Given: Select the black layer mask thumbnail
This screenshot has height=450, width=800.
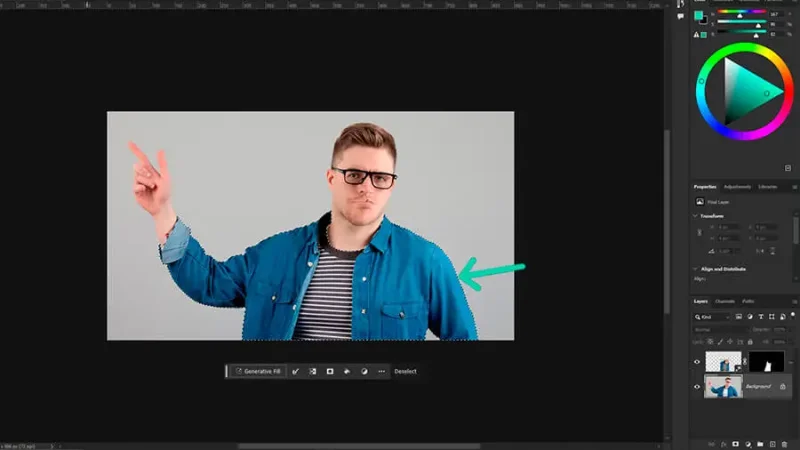Looking at the screenshot, I should tap(766, 361).
